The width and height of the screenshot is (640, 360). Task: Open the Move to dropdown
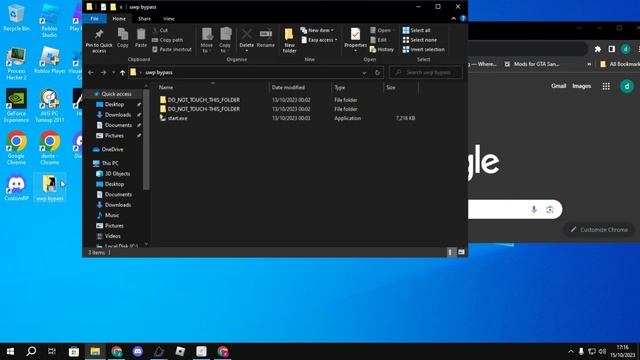(x=207, y=40)
